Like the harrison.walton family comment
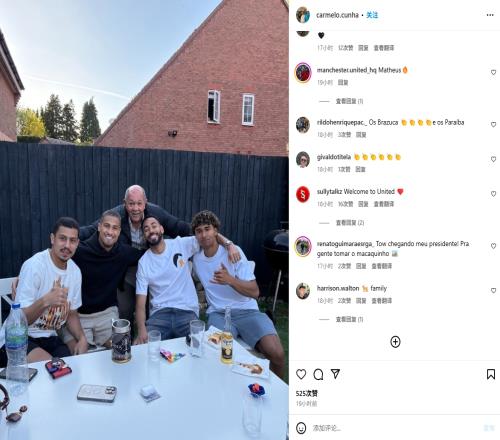The height and width of the screenshot is (440, 500). point(493,291)
